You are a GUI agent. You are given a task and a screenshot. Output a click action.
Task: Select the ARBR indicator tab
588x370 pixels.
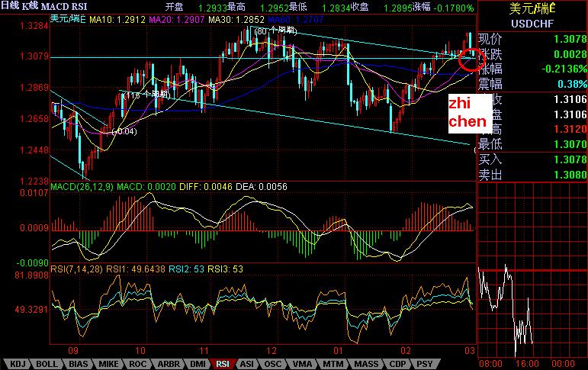coord(169,364)
